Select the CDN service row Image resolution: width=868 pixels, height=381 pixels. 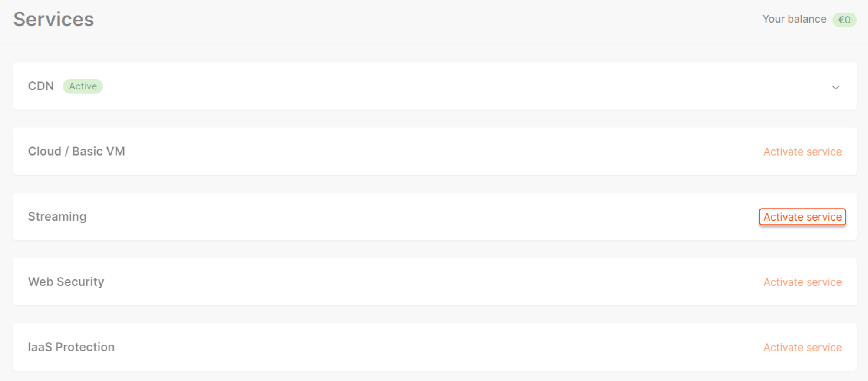tap(434, 86)
